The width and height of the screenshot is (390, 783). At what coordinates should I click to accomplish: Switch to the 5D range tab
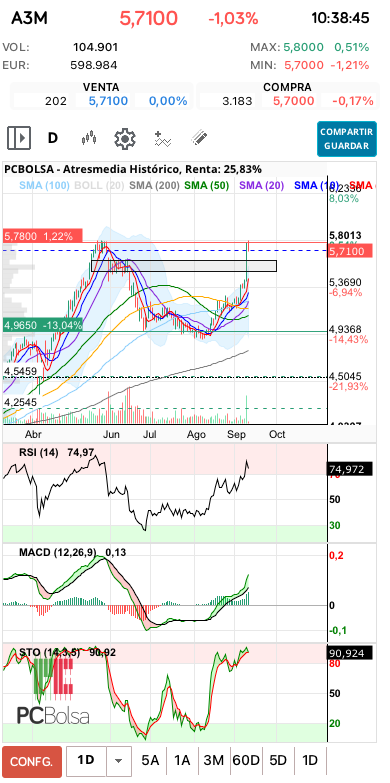tap(278, 761)
